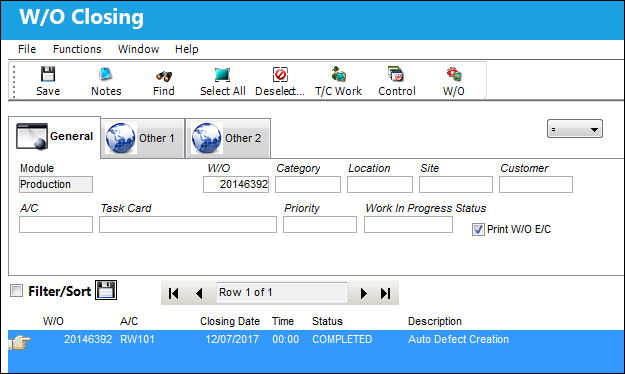The height and width of the screenshot is (374, 625).
Task: Click the Filter/Sort save disk icon
Action: (106, 290)
